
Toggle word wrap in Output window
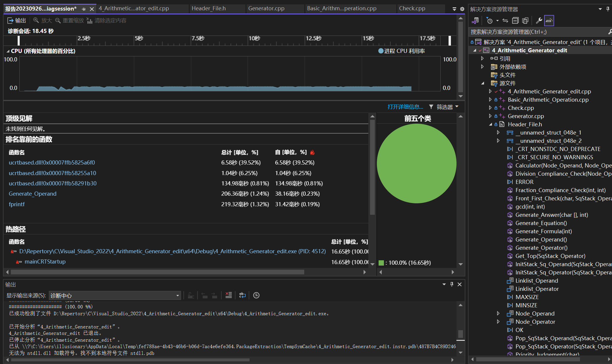(242, 295)
